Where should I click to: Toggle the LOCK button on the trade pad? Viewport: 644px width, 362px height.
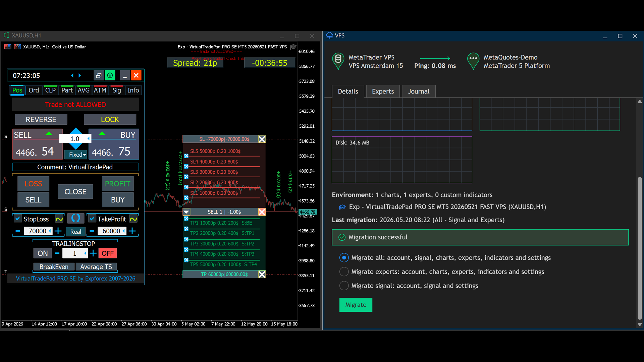110,119
